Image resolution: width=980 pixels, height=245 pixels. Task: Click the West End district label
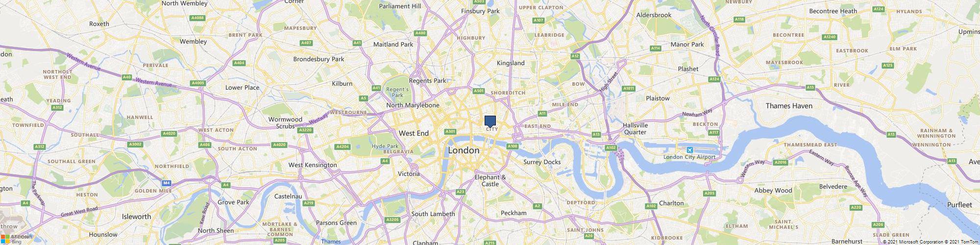pos(414,133)
